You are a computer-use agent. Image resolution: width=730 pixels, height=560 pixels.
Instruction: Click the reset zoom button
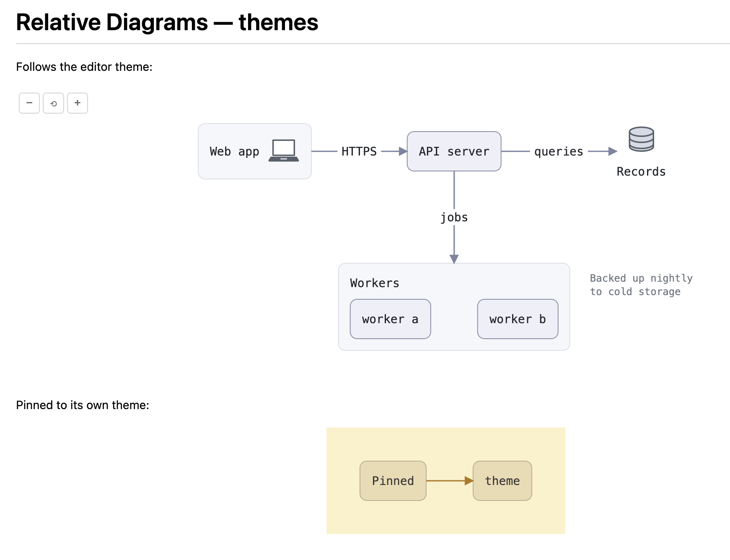(54, 103)
